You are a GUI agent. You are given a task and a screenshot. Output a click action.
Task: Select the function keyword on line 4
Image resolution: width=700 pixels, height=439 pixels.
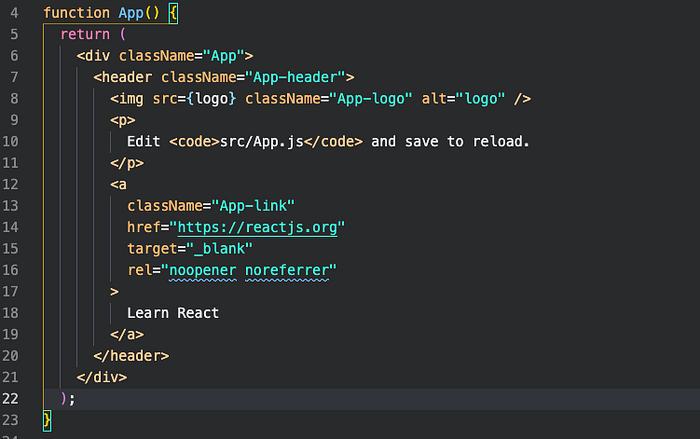pyautogui.click(x=77, y=13)
